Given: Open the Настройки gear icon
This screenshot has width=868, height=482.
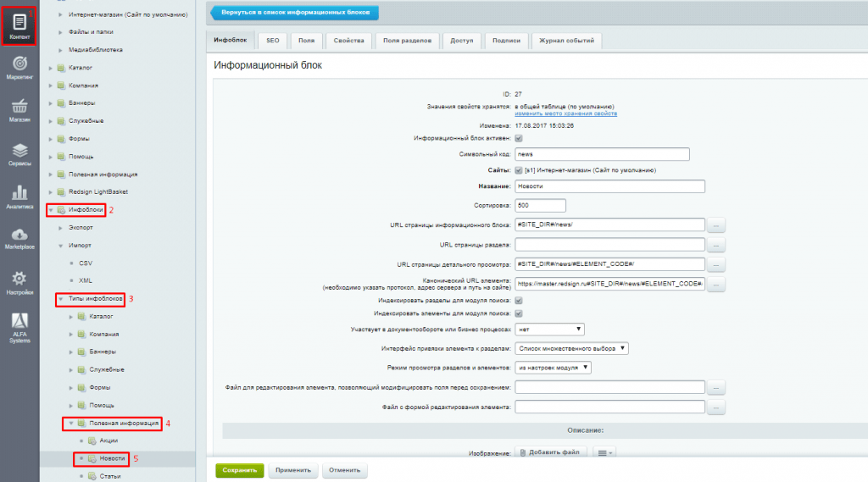Looking at the screenshot, I should tap(19, 283).
